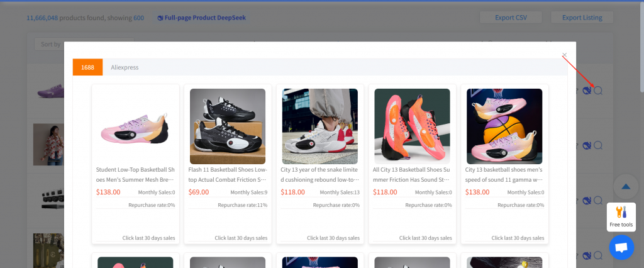Open City 13 basketball shoes men's title

pos(504,175)
